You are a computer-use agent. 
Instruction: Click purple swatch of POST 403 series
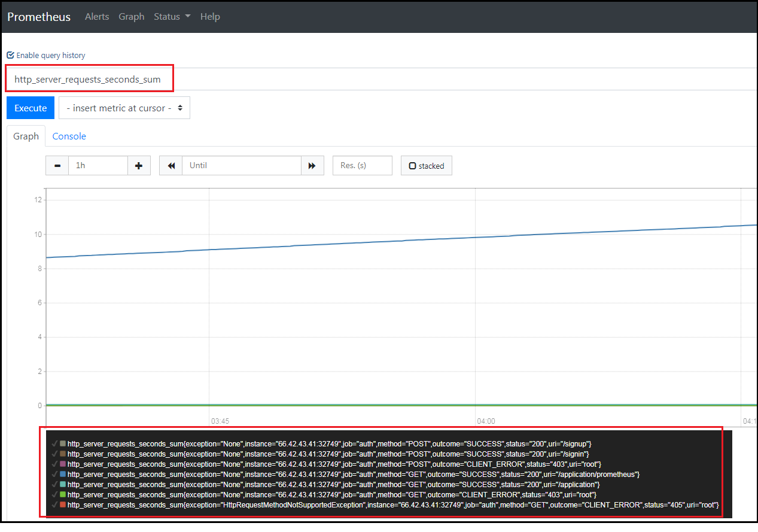[63, 464]
